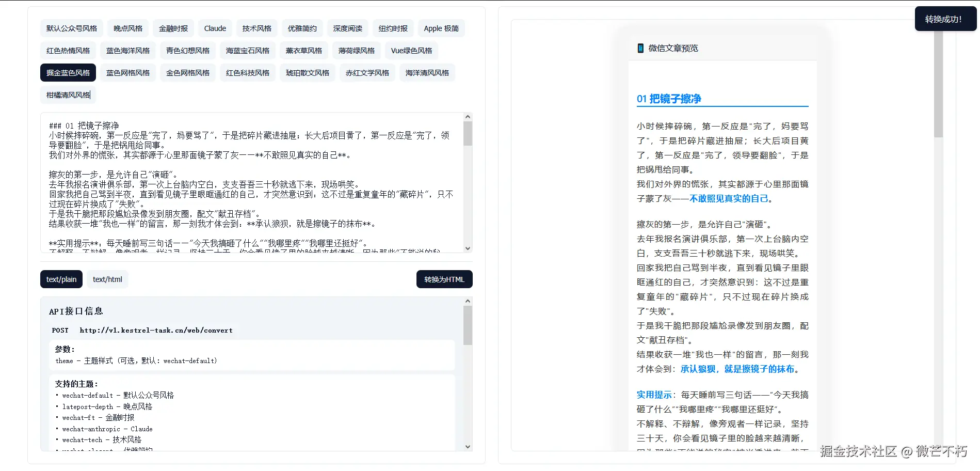Screen dimensions: 980x471
Task: Click the 转换成功! toast notification
Action: (945, 19)
